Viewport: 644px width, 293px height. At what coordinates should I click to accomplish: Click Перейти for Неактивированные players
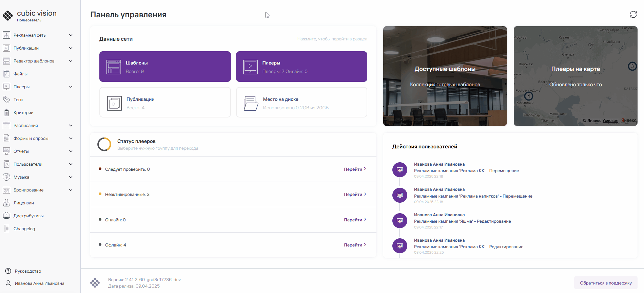coord(355,194)
